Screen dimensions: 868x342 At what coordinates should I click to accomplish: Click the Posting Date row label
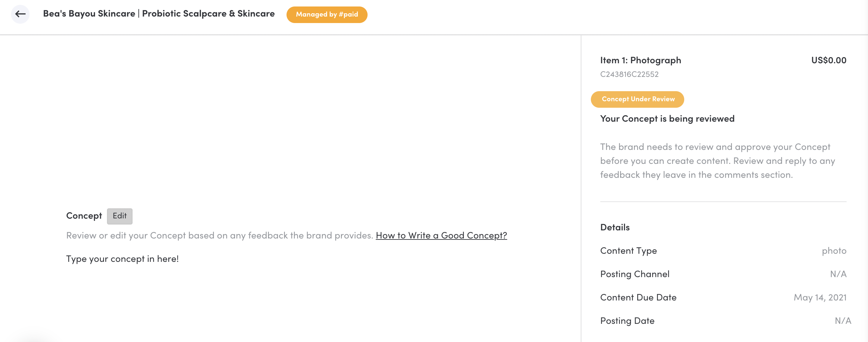627,321
